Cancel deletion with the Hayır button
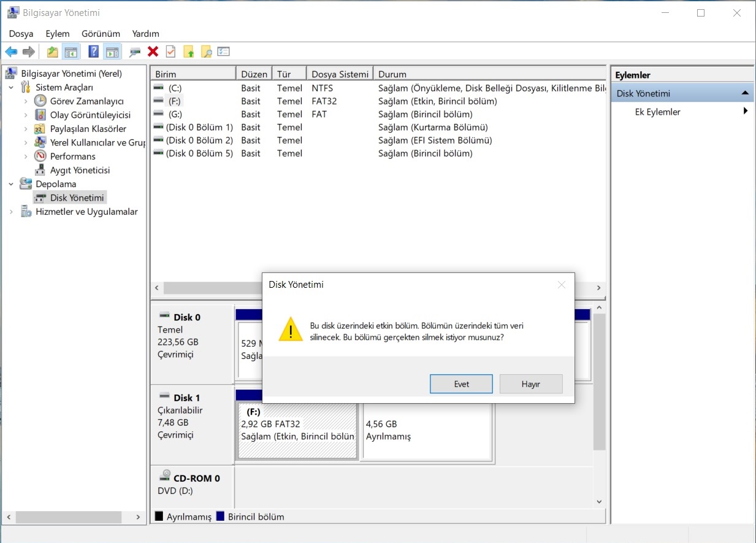The width and height of the screenshot is (756, 543). tap(531, 384)
